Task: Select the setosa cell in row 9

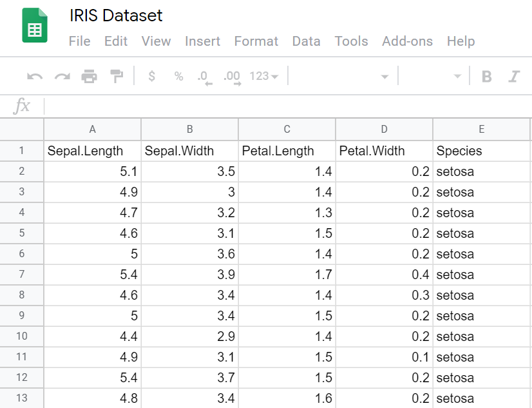Action: click(482, 316)
